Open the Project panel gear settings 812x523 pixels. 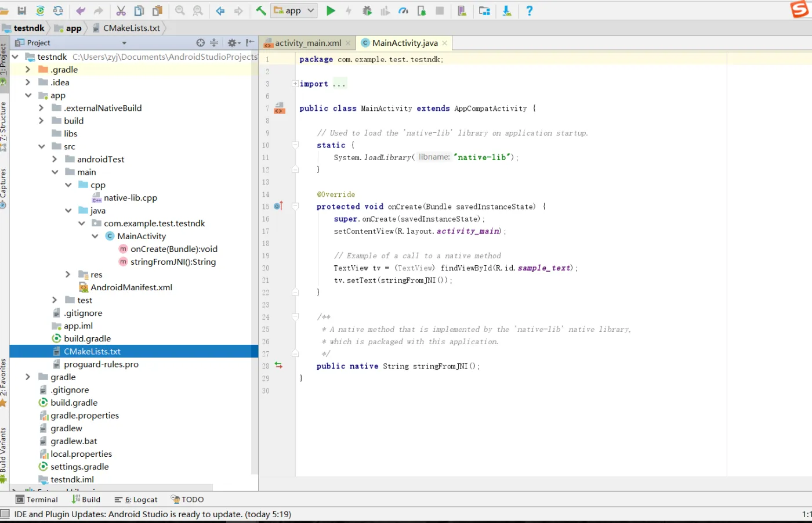click(x=233, y=42)
